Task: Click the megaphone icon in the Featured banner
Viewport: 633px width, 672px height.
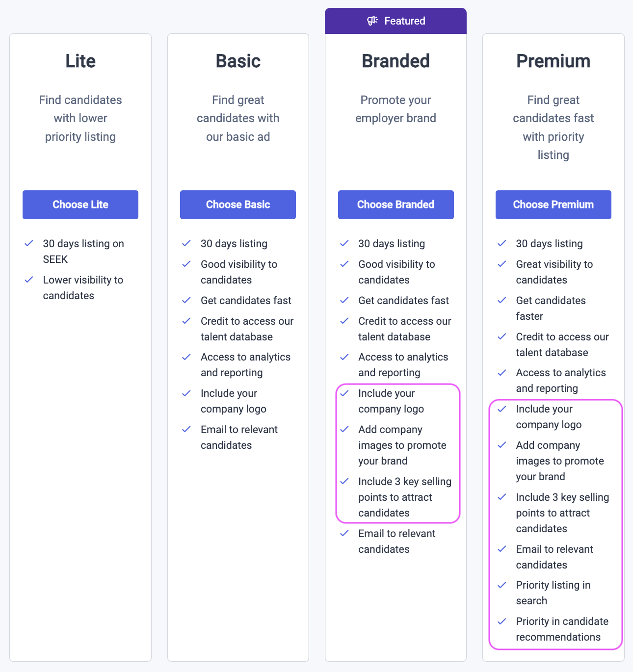Action: (x=372, y=21)
